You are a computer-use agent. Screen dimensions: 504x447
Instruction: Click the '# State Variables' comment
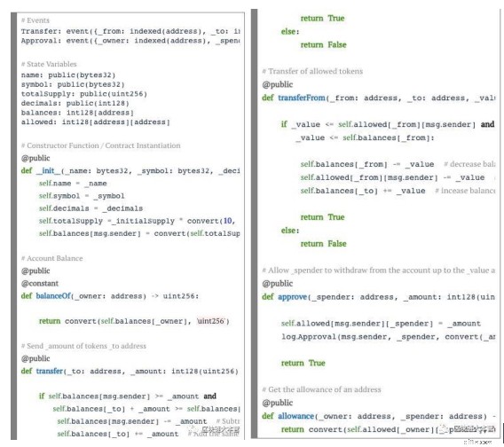click(49, 64)
